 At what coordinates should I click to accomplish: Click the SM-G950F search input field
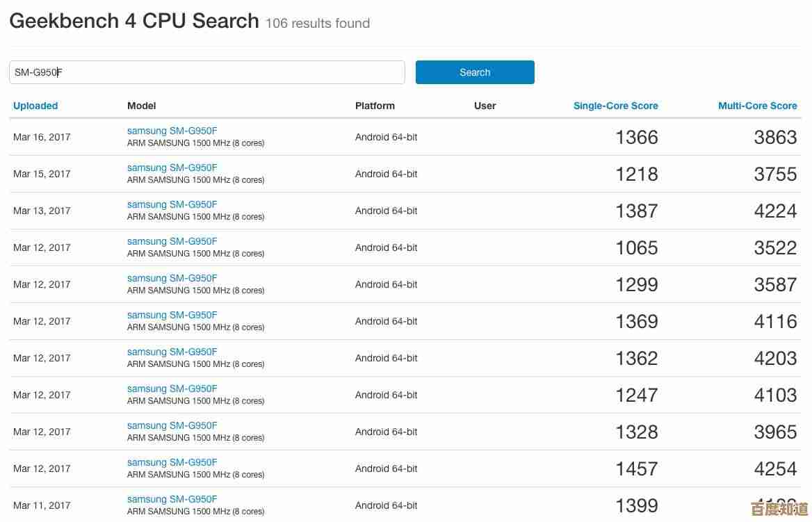[x=206, y=72]
